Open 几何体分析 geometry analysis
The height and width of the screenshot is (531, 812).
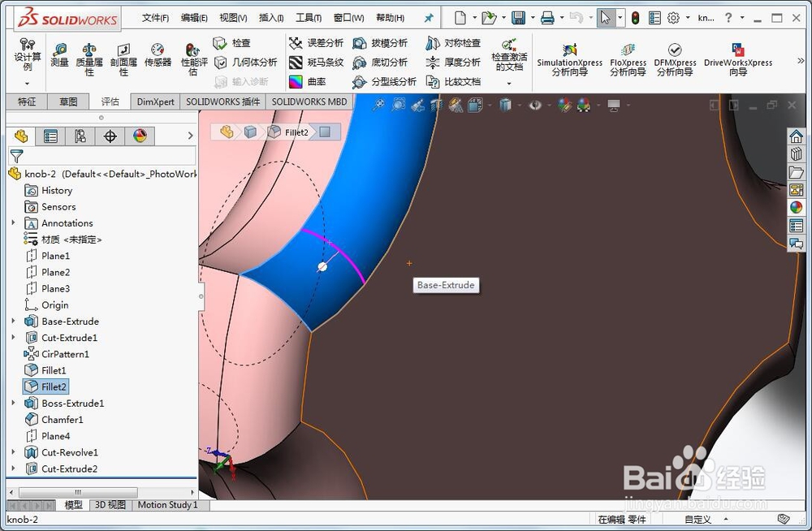point(245,63)
